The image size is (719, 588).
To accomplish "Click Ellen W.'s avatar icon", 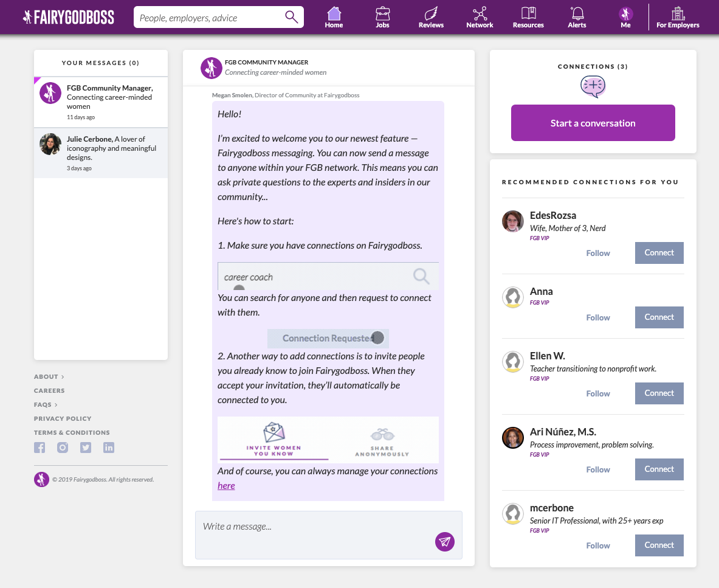I will (x=512, y=362).
